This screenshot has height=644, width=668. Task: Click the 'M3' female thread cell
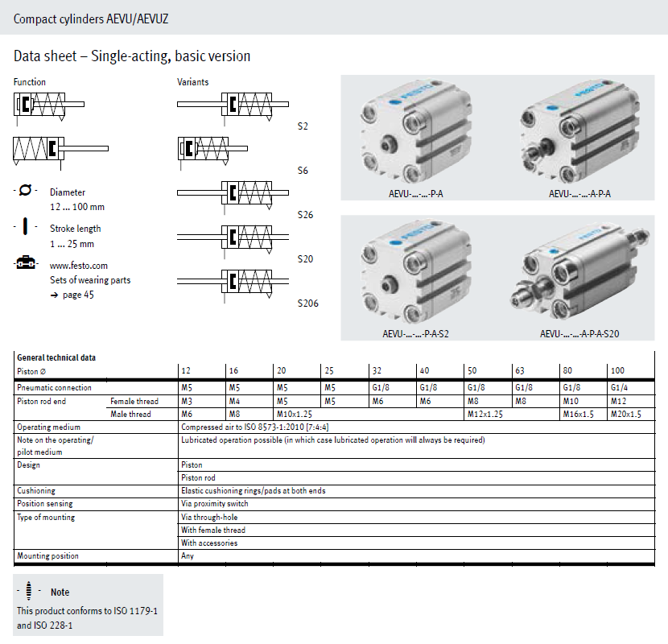click(x=187, y=401)
